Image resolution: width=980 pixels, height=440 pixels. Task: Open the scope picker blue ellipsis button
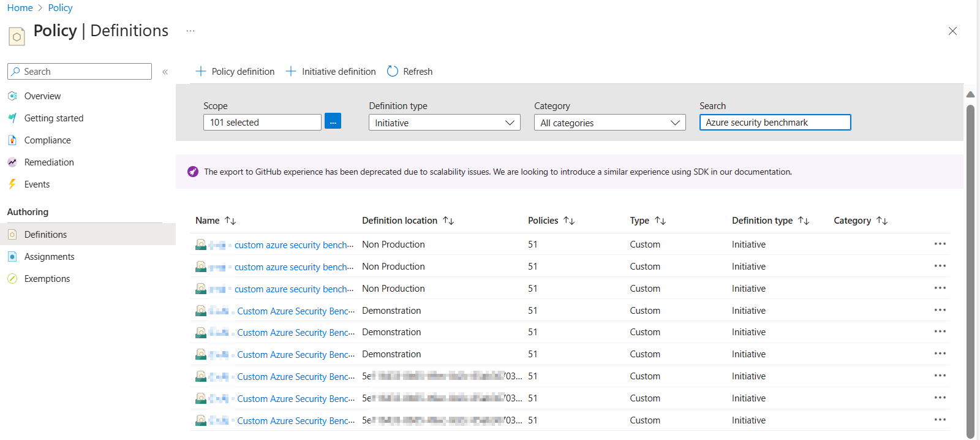[333, 121]
